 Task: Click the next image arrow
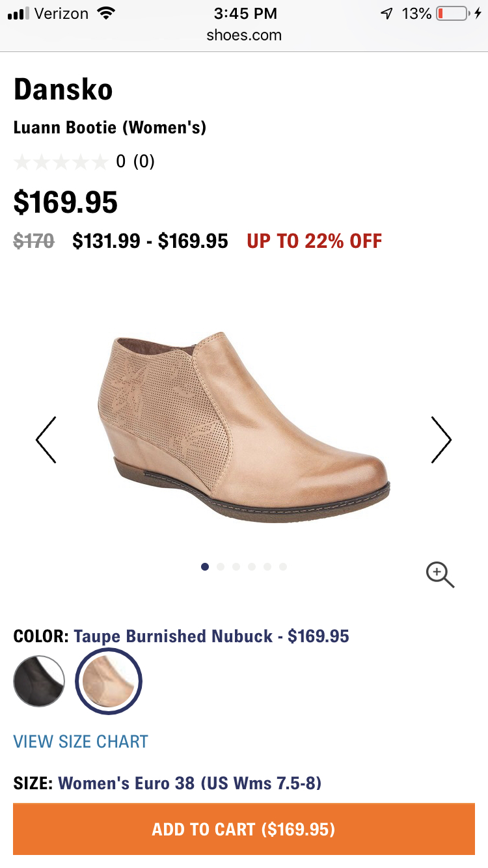441,440
